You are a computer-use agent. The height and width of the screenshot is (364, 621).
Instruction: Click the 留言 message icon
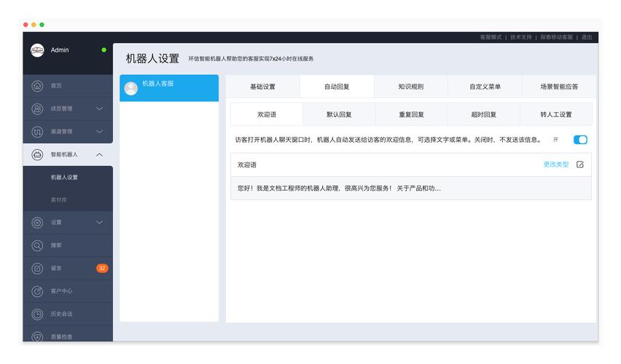(x=37, y=268)
